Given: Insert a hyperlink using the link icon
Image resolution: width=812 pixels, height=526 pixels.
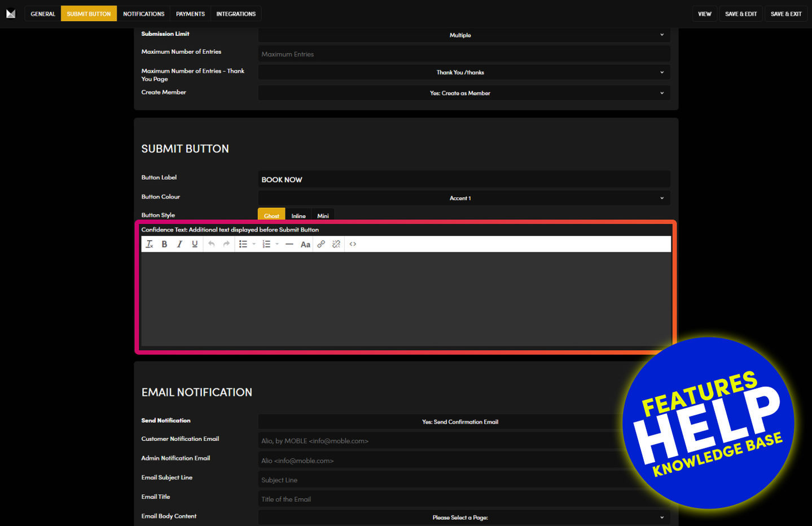Looking at the screenshot, I should pos(321,244).
